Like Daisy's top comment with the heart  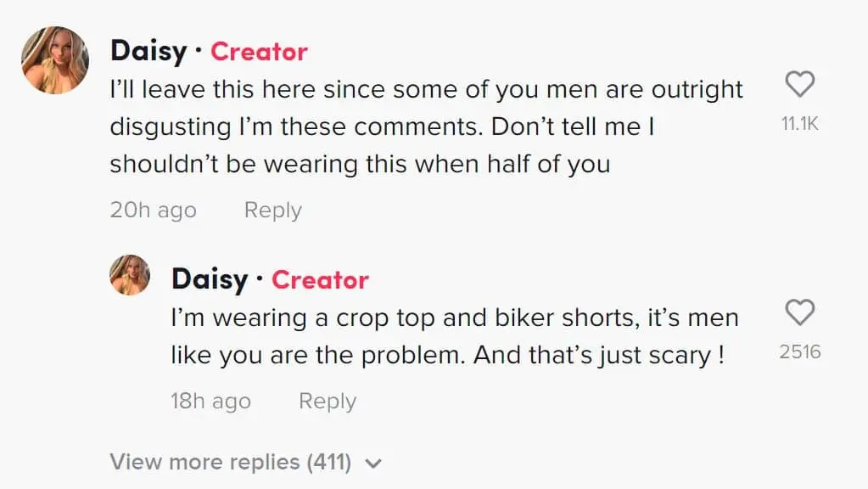799,84
